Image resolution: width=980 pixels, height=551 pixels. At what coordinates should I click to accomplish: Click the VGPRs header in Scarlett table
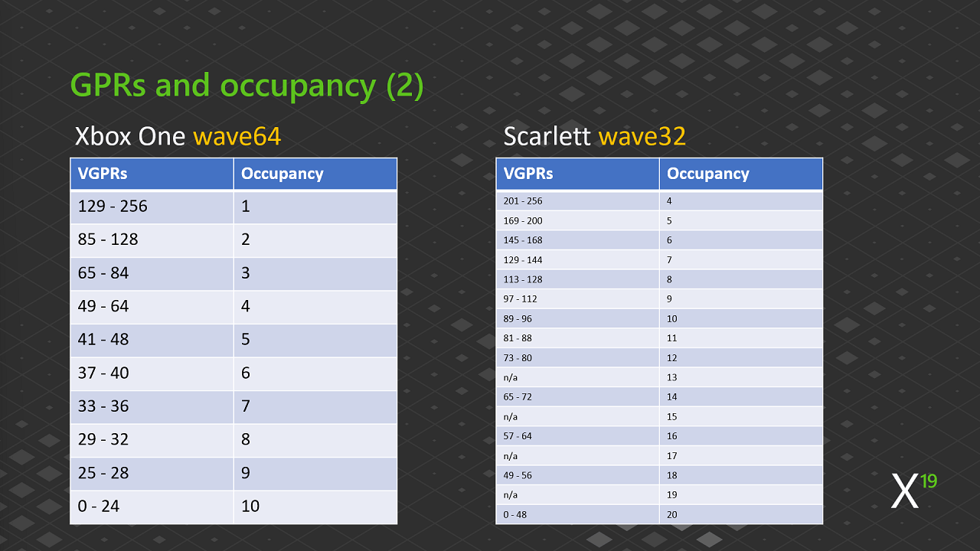pyautogui.click(x=577, y=174)
